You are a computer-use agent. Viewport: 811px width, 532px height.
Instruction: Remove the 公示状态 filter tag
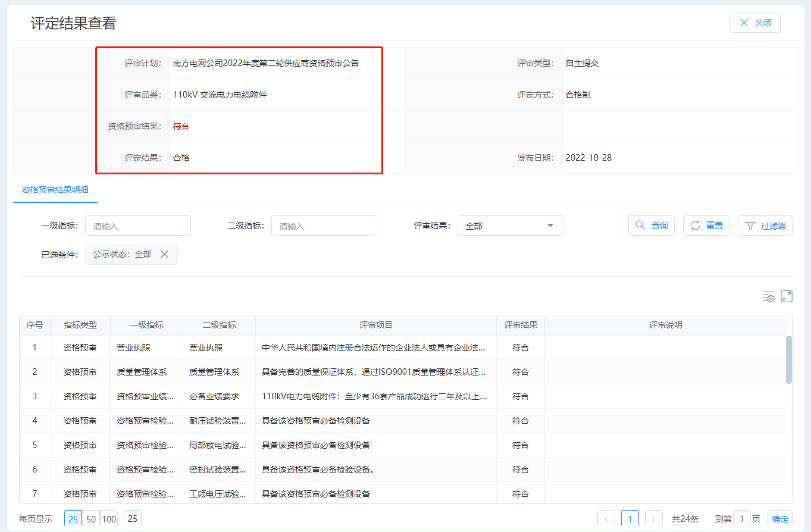(165, 254)
